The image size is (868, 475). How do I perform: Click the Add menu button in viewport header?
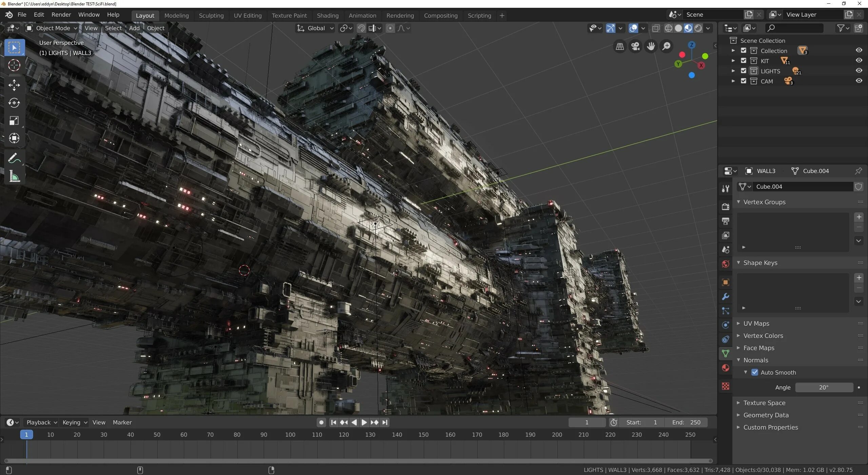(x=134, y=28)
